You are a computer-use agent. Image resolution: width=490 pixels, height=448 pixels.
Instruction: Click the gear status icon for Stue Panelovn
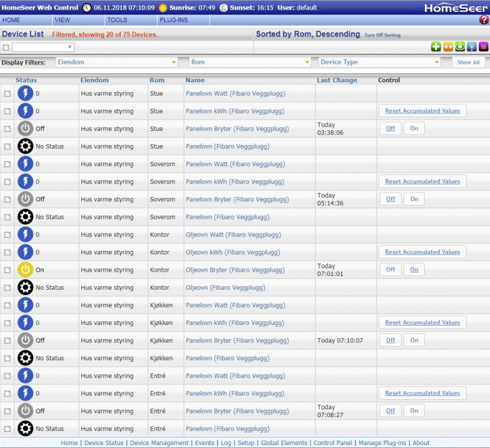[26, 146]
